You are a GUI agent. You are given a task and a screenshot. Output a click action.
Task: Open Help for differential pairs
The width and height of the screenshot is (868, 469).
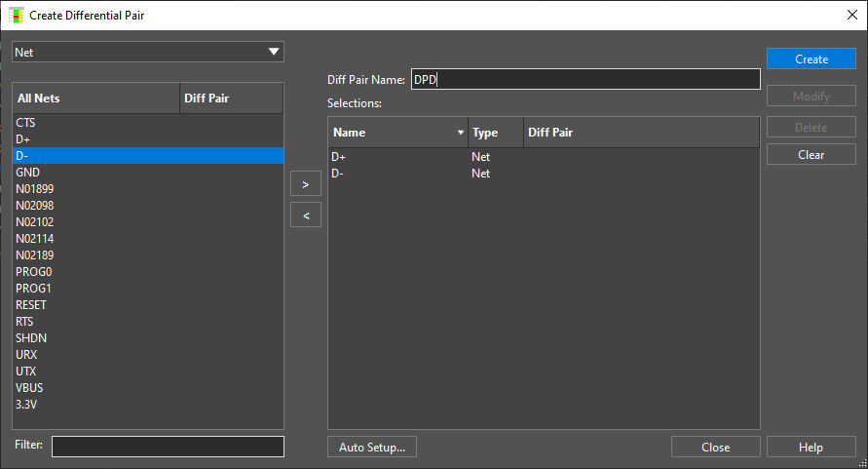coord(811,448)
